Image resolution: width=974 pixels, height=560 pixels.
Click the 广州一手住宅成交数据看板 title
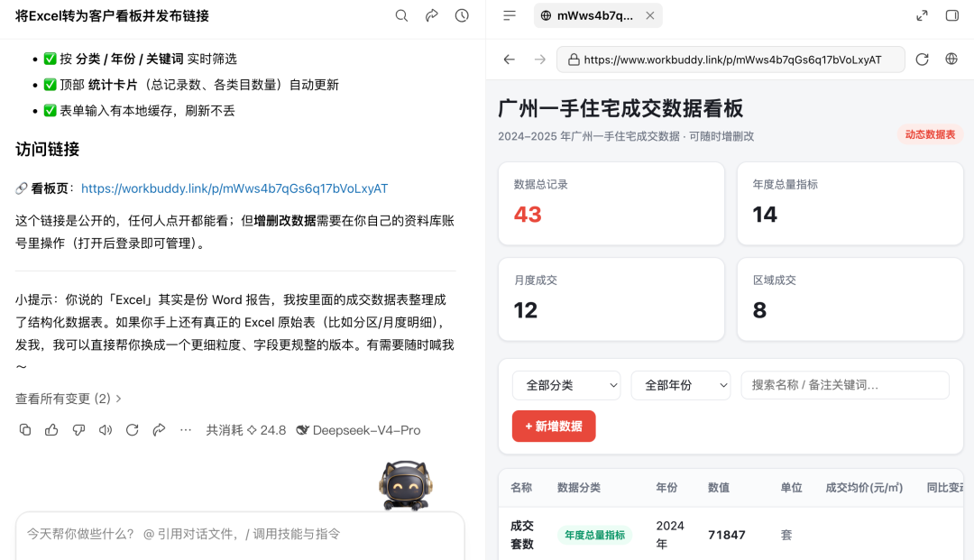point(620,108)
